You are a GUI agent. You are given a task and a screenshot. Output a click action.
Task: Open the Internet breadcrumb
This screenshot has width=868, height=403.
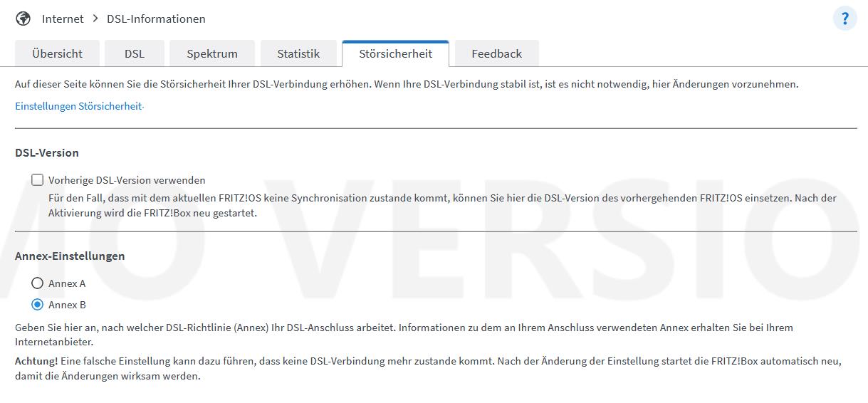point(63,19)
